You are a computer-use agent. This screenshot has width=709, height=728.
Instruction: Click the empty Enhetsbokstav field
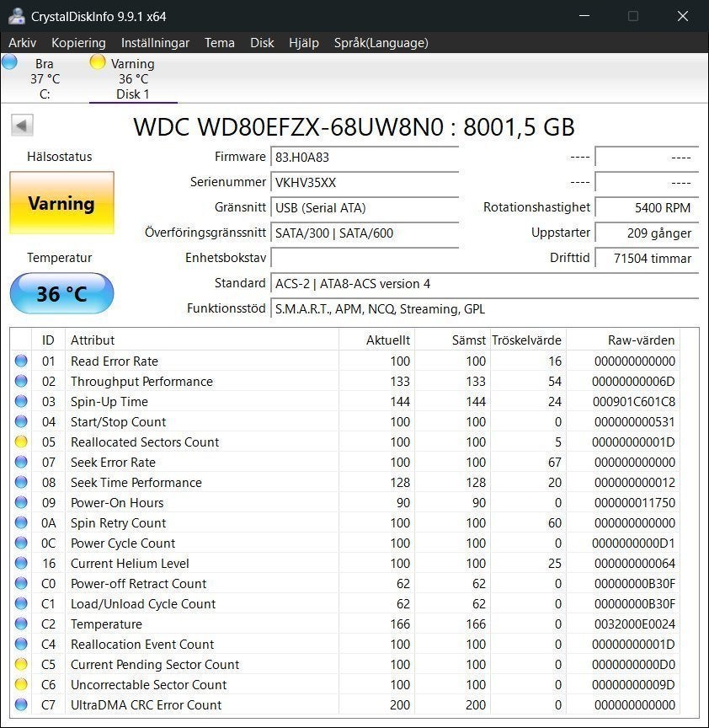click(365, 258)
